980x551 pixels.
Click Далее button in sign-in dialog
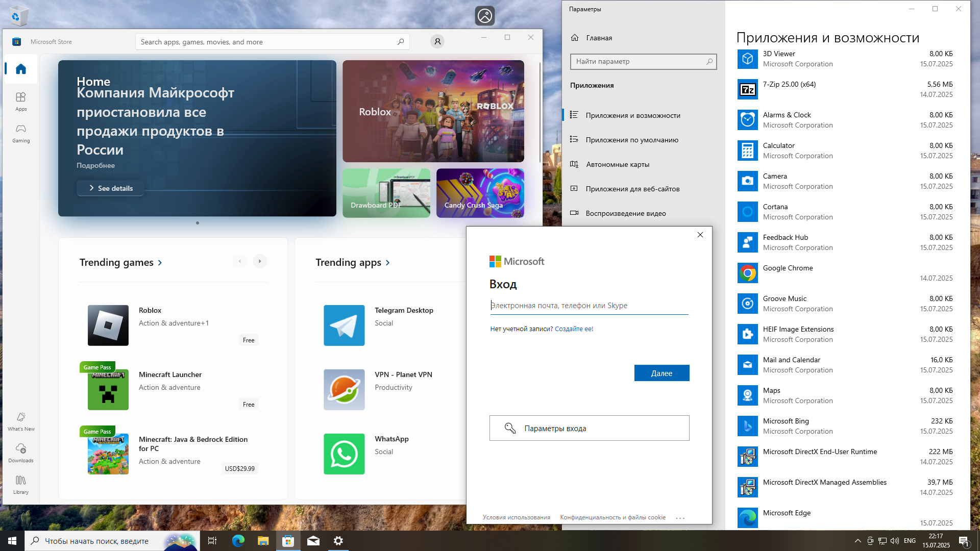point(661,373)
